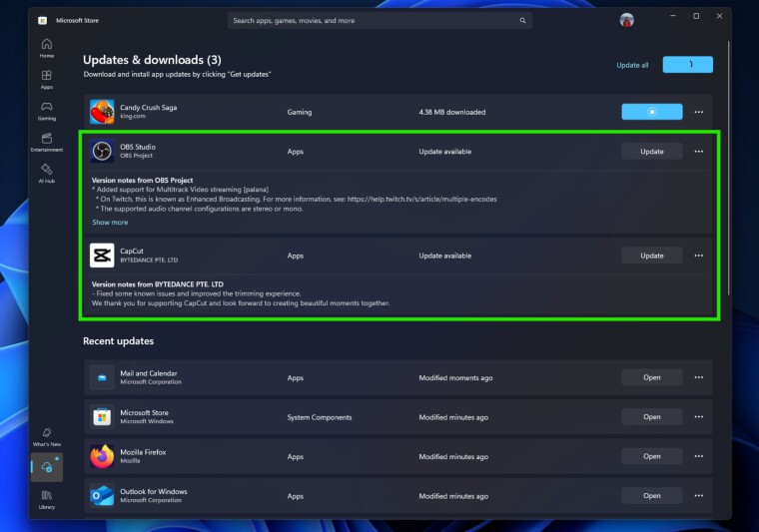Click 'Modified moments ago' status text

point(455,377)
